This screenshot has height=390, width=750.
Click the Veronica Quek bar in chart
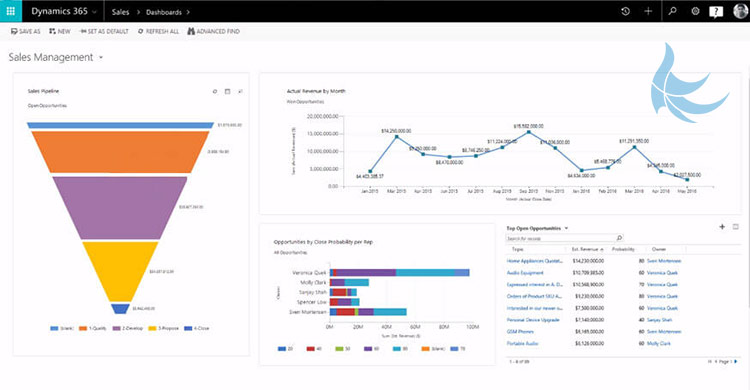(x=400, y=273)
